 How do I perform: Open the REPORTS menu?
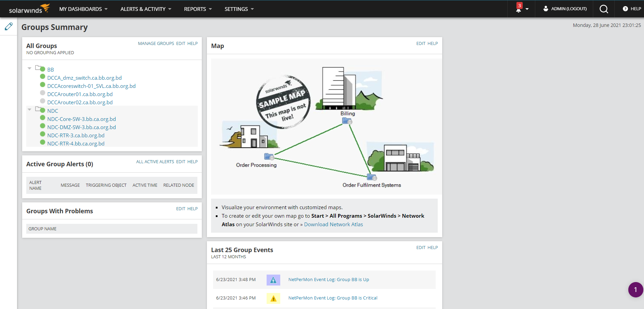click(198, 9)
